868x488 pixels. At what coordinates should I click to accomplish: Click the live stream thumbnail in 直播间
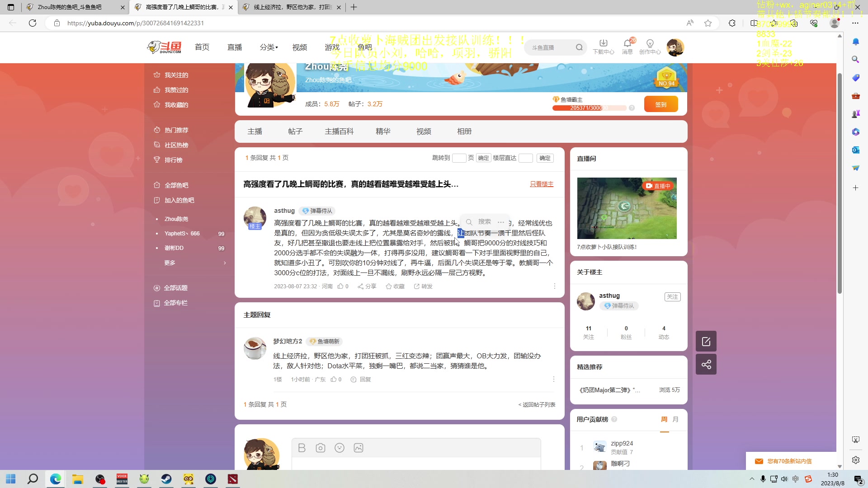tap(627, 208)
